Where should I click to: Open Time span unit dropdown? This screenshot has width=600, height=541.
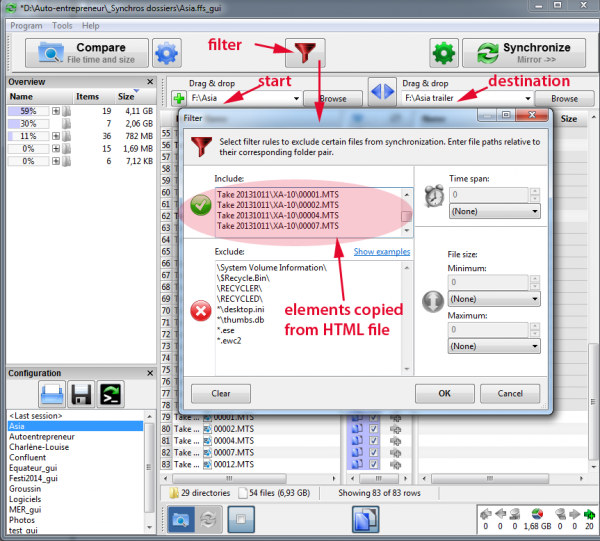(494, 212)
